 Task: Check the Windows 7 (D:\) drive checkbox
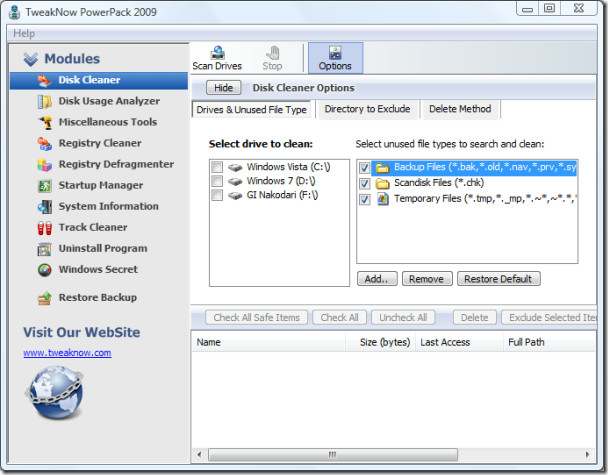tap(217, 181)
